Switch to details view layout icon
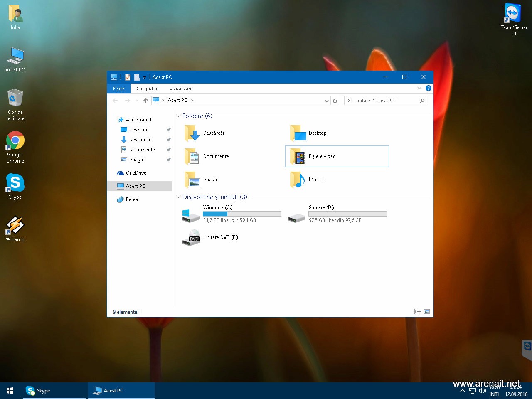Image resolution: width=532 pixels, height=399 pixels. coord(418,312)
